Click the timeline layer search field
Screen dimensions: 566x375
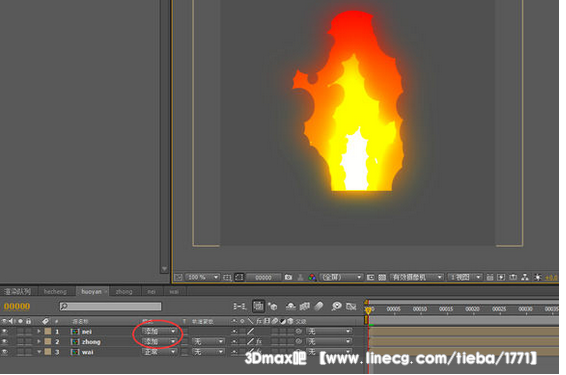tap(110, 306)
